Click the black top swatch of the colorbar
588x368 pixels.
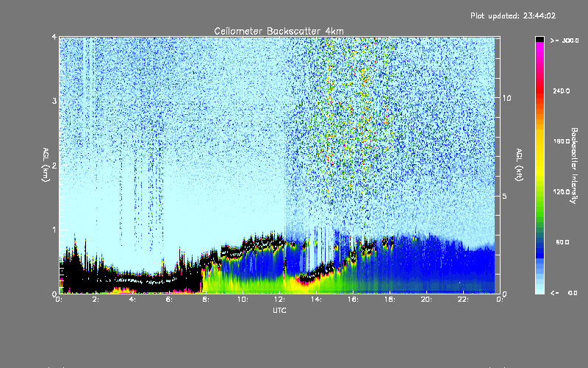(539, 39)
